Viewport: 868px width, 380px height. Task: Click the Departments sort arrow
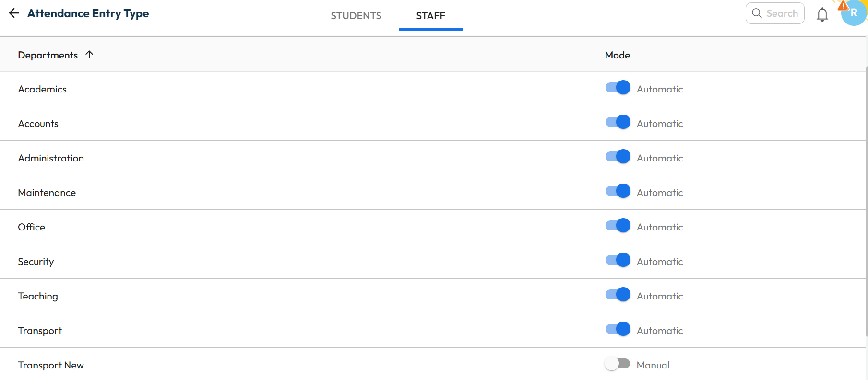tap(89, 55)
